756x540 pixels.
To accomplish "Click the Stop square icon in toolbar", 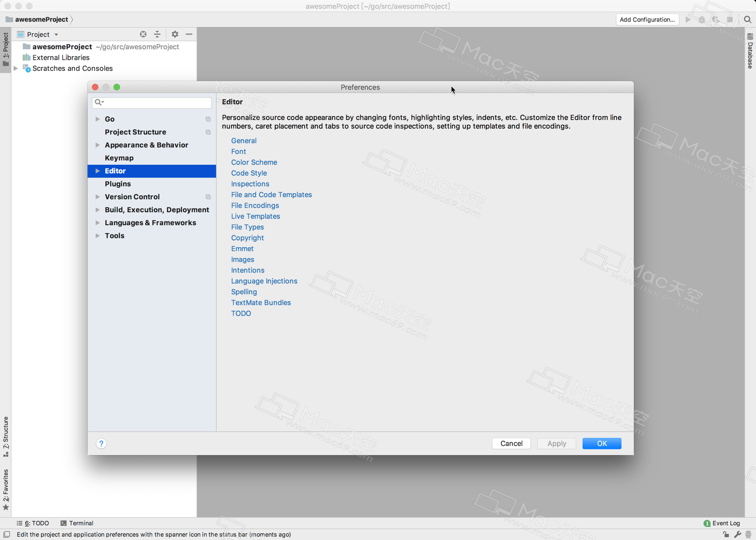I will click(x=730, y=19).
